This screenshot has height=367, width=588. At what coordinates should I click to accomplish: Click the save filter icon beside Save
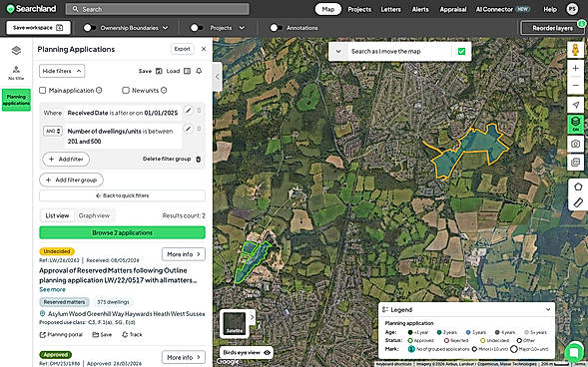click(x=159, y=71)
